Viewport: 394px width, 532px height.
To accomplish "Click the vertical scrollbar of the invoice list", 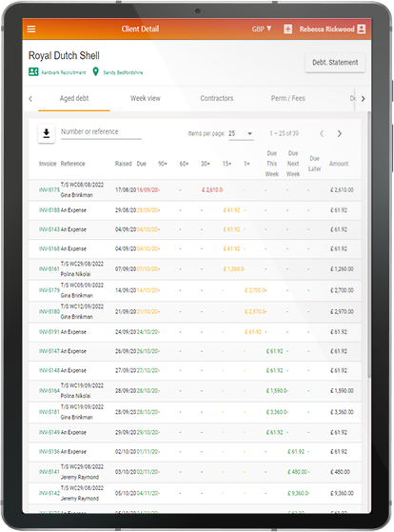I will 369,245.
